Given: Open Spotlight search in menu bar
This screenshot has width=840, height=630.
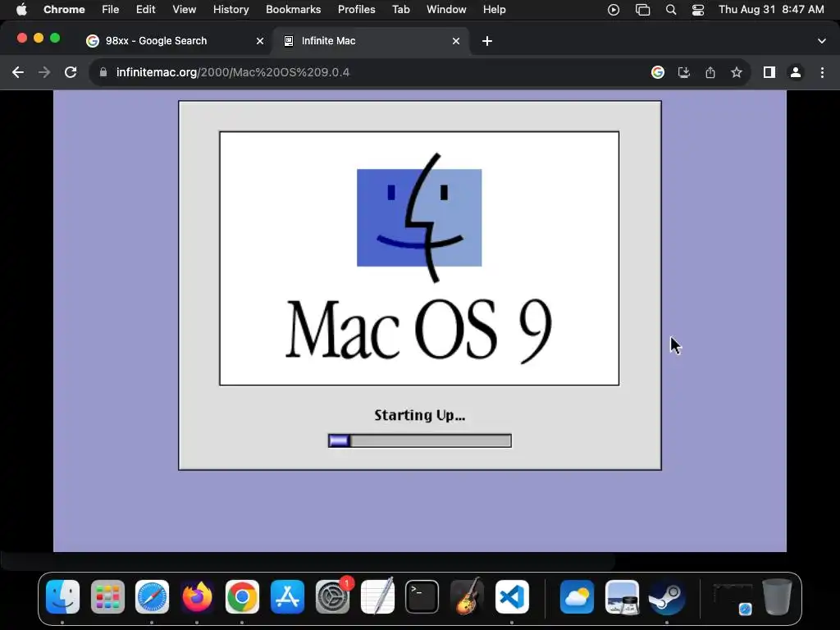Looking at the screenshot, I should coord(671,10).
